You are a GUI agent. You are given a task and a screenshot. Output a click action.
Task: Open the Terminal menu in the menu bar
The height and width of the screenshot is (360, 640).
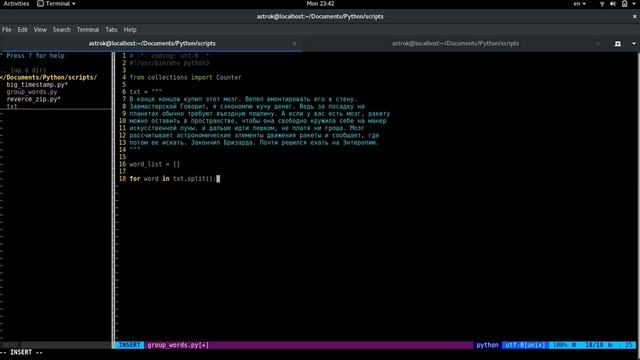click(88, 30)
